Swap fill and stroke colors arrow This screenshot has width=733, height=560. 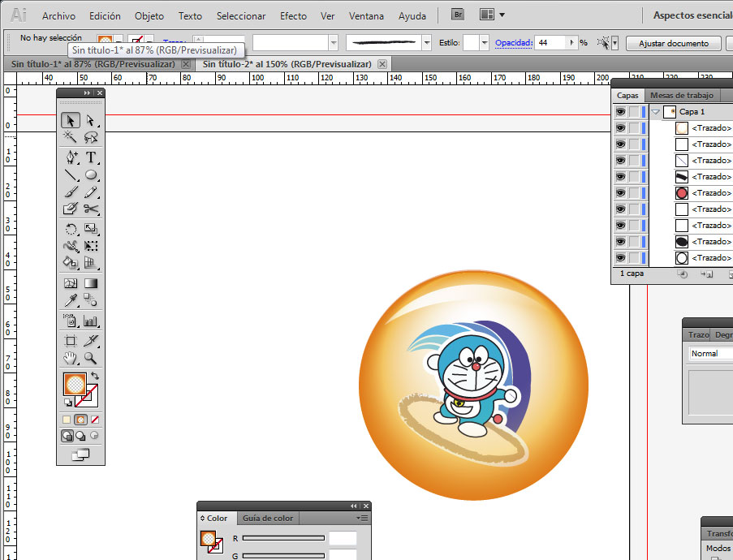point(95,376)
